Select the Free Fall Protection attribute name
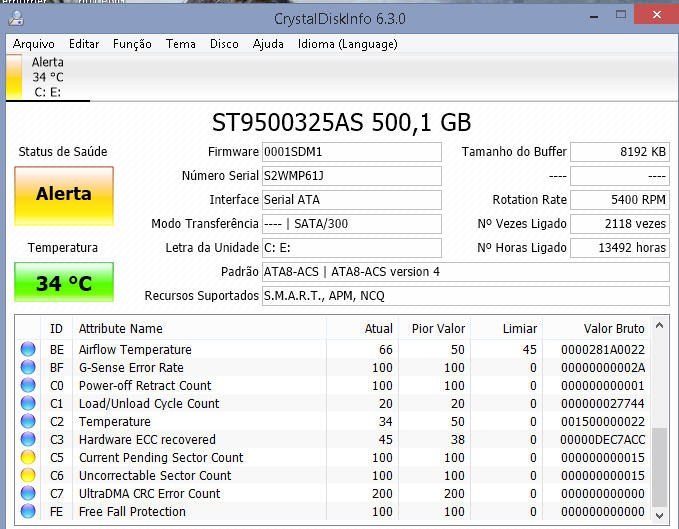This screenshot has height=529, width=679. point(132,511)
